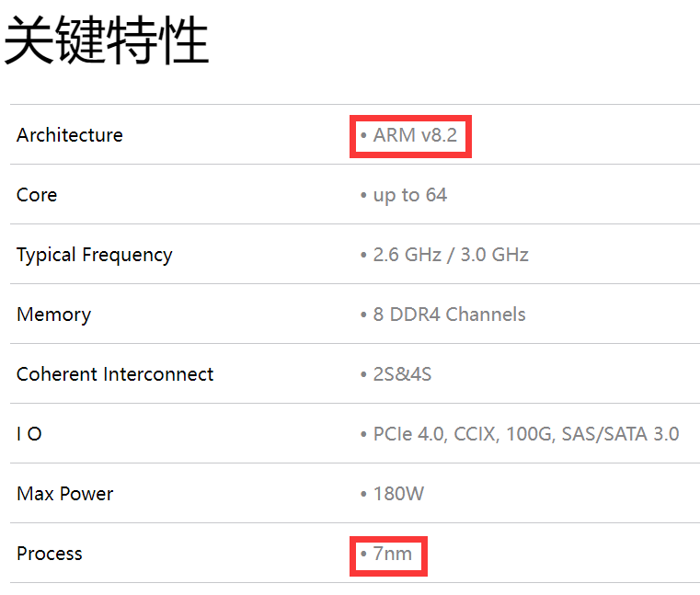Select the Typical Frequency label
The image size is (700, 595).
coord(94,255)
